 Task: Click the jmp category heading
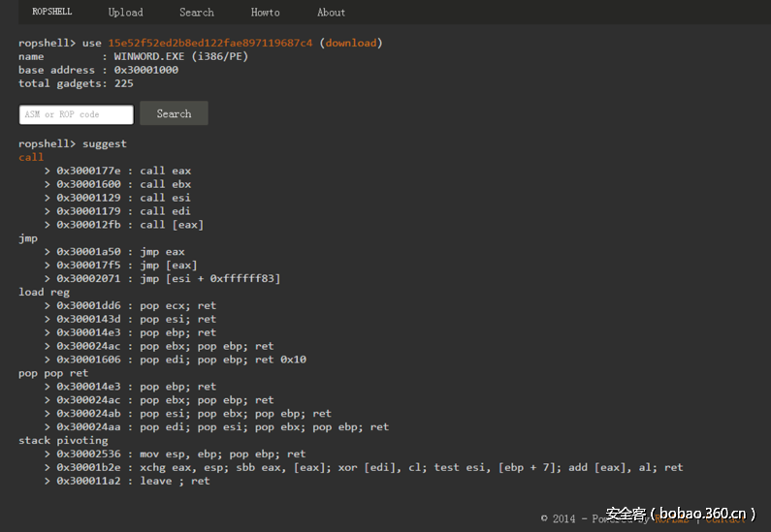point(27,237)
